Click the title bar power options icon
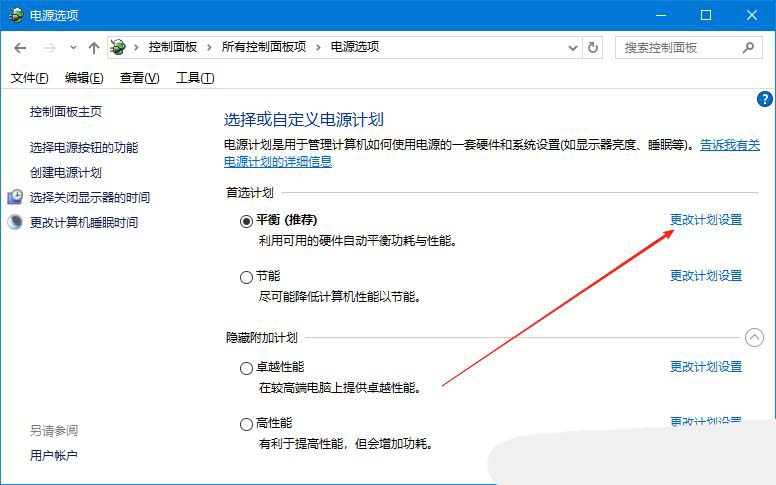 pyautogui.click(x=16, y=15)
